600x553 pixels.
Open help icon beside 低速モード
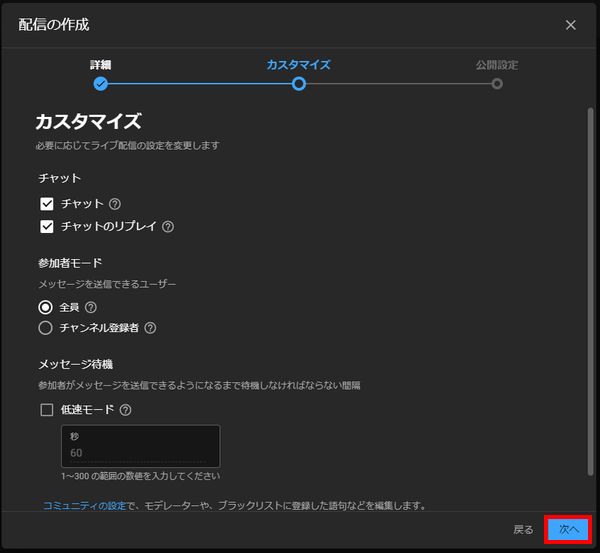click(x=126, y=410)
